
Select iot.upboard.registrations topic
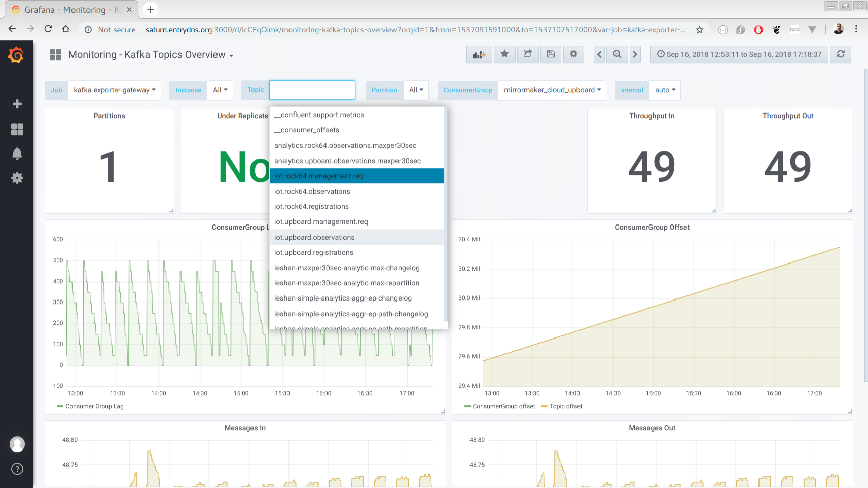point(356,252)
